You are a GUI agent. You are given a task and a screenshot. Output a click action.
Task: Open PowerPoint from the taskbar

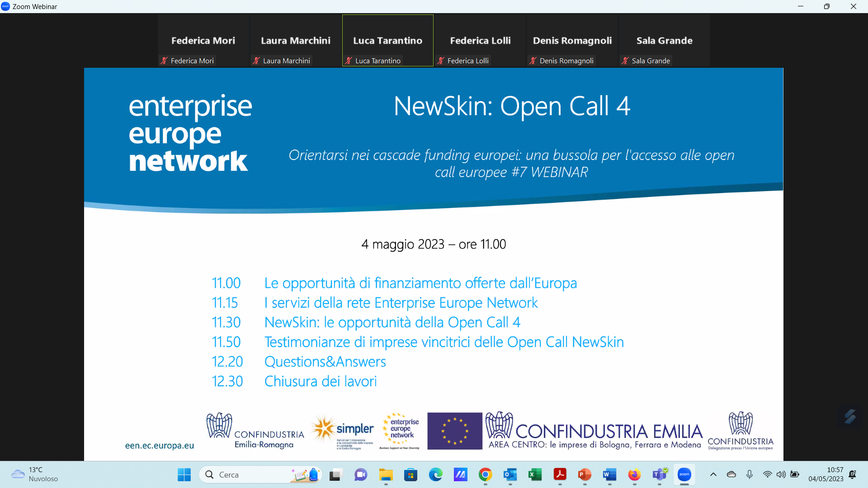tap(585, 474)
